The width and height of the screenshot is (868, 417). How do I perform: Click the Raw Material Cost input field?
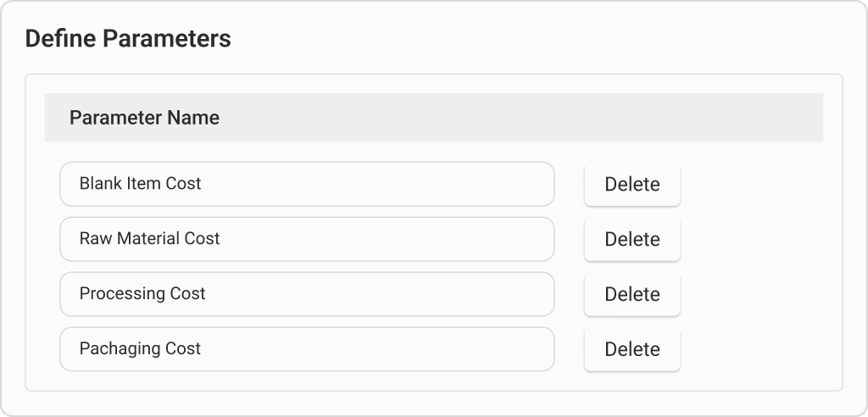coord(307,239)
